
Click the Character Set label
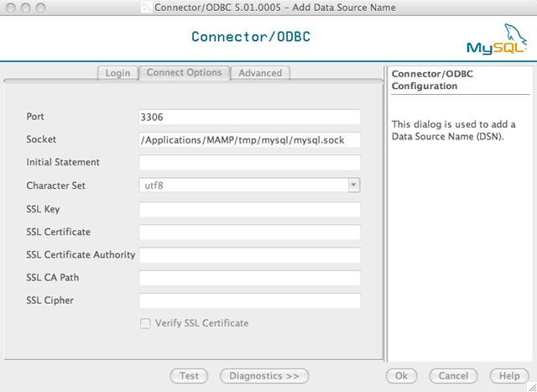(56, 186)
